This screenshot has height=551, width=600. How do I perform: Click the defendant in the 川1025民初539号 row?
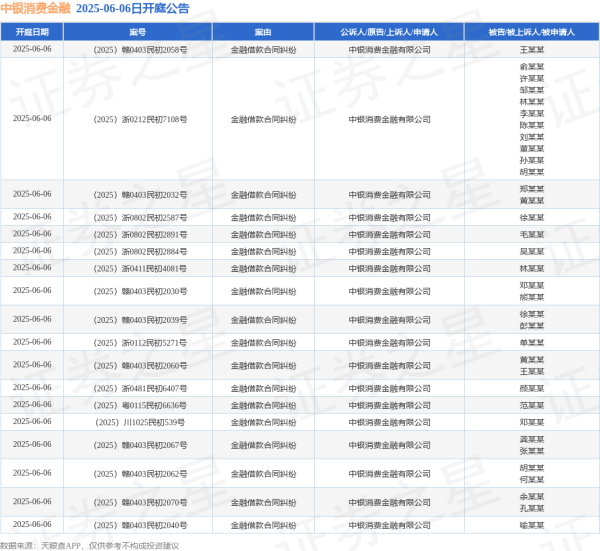[532, 422]
